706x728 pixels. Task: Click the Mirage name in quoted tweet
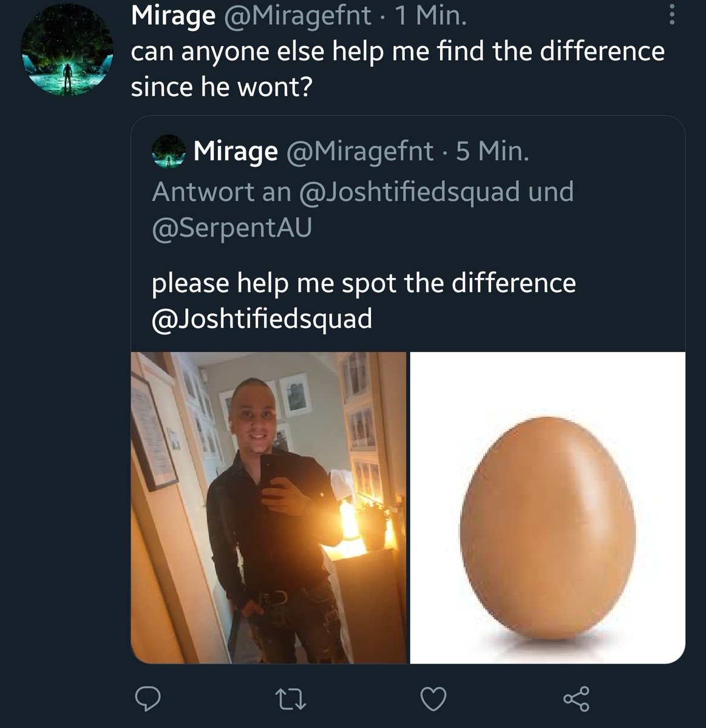pyautogui.click(x=236, y=151)
